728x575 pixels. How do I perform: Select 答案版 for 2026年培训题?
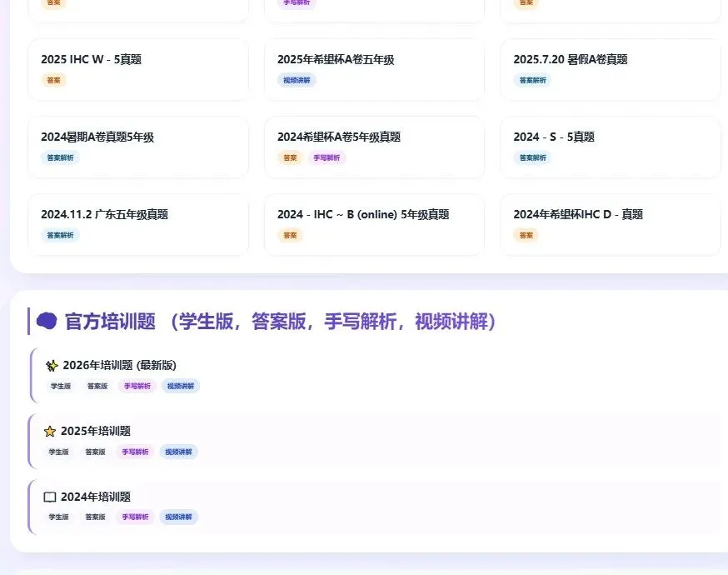(x=97, y=386)
